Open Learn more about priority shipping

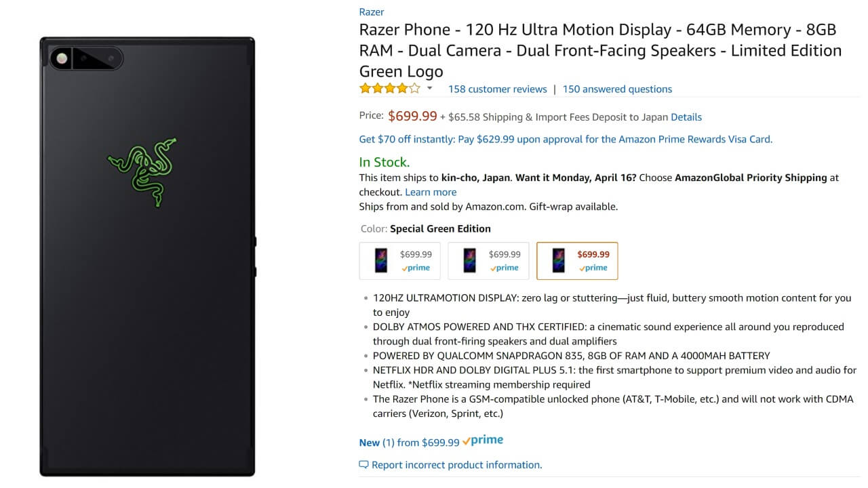click(431, 192)
